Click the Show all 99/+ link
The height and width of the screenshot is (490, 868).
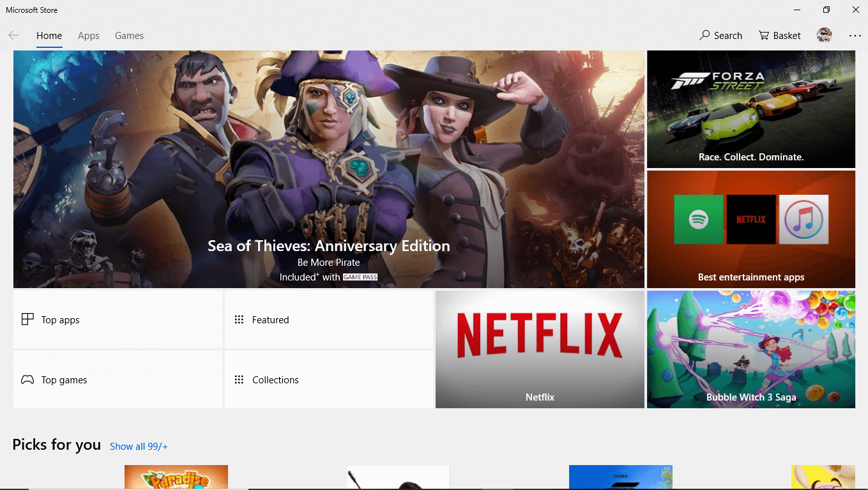click(139, 447)
